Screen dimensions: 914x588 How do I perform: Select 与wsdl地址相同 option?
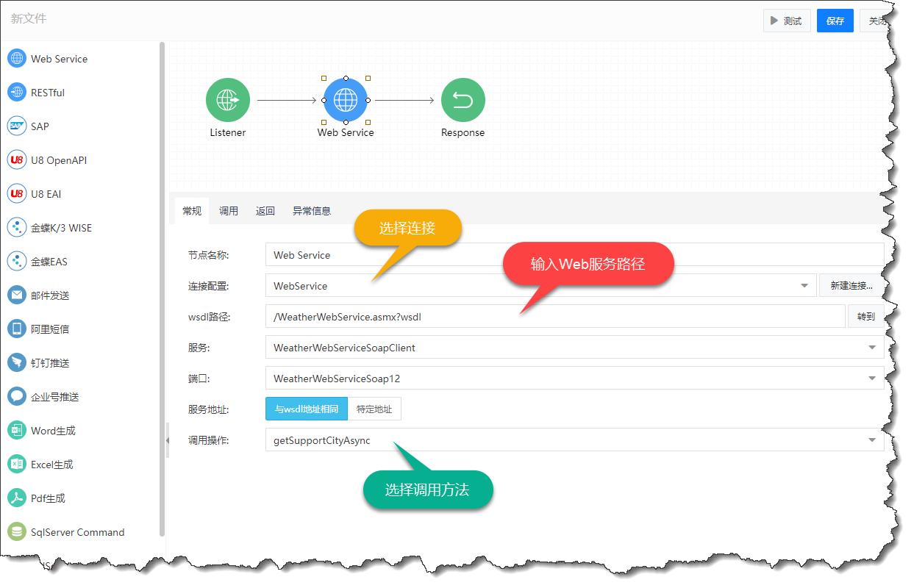coord(306,409)
